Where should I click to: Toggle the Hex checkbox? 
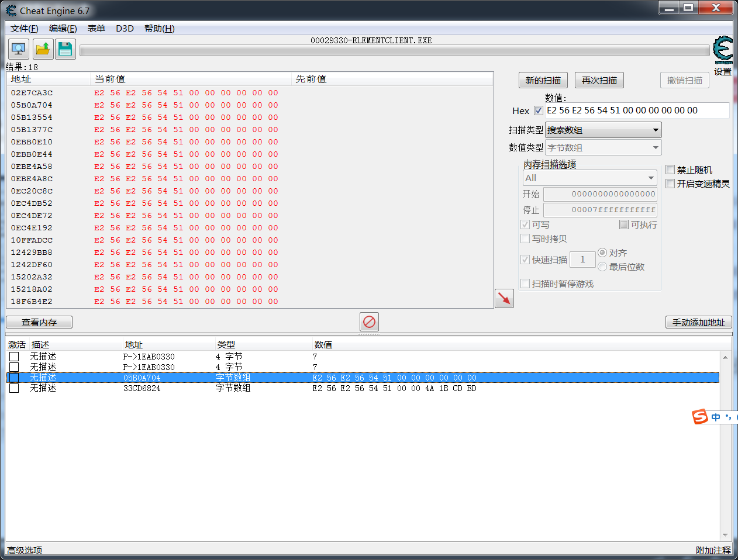click(x=539, y=110)
